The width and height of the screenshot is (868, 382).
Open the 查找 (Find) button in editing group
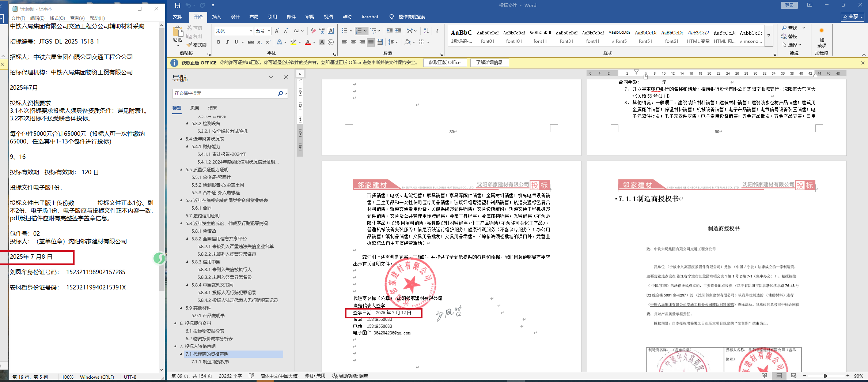[x=789, y=28]
